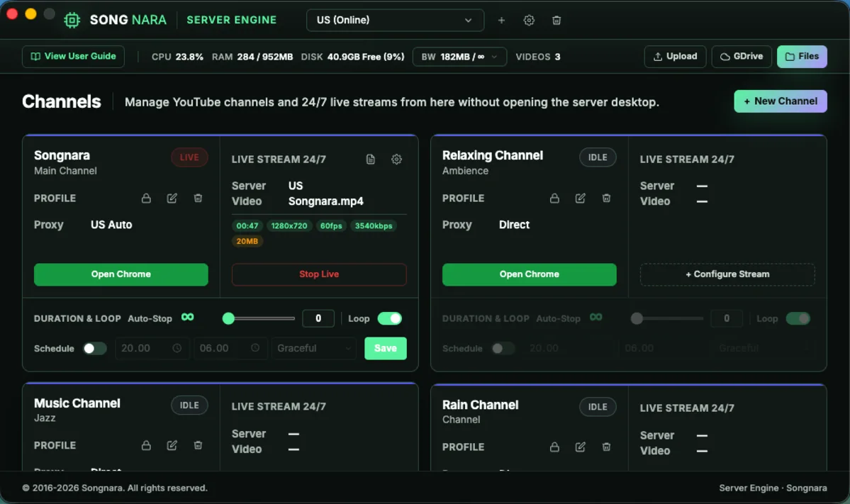The width and height of the screenshot is (850, 504).
Task: Click the SERVER ENGINE title label
Action: point(232,20)
